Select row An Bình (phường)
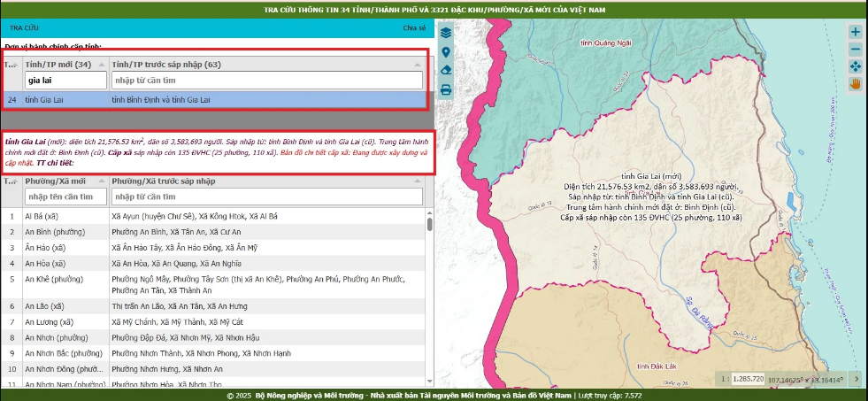Image resolution: width=868 pixels, height=401 pixels. 213,232
